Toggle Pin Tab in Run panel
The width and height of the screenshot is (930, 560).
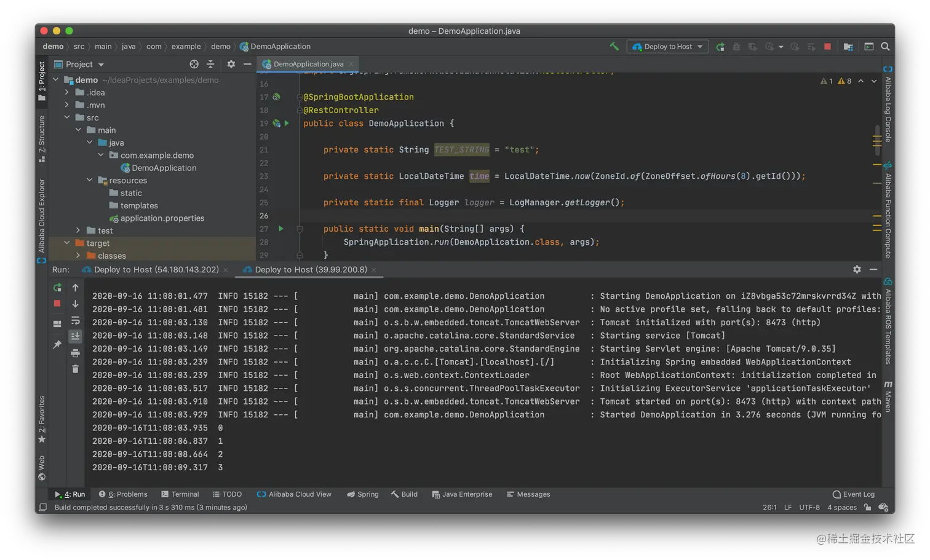click(57, 345)
